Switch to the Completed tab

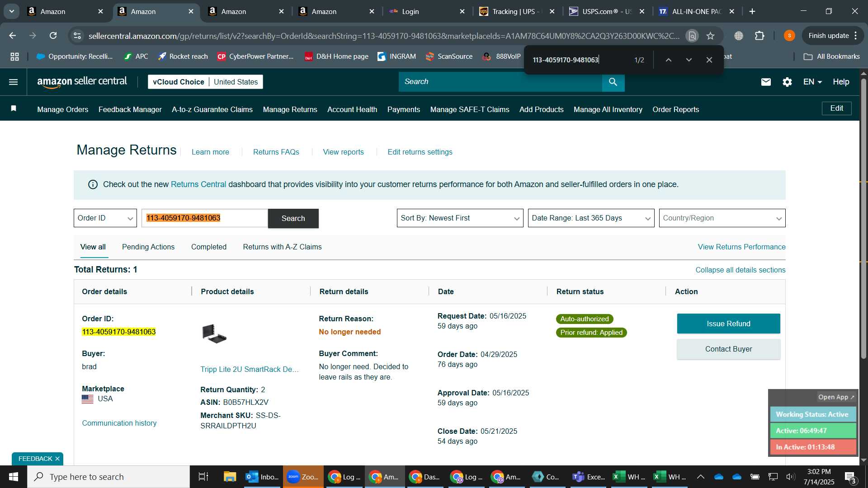pyautogui.click(x=209, y=247)
